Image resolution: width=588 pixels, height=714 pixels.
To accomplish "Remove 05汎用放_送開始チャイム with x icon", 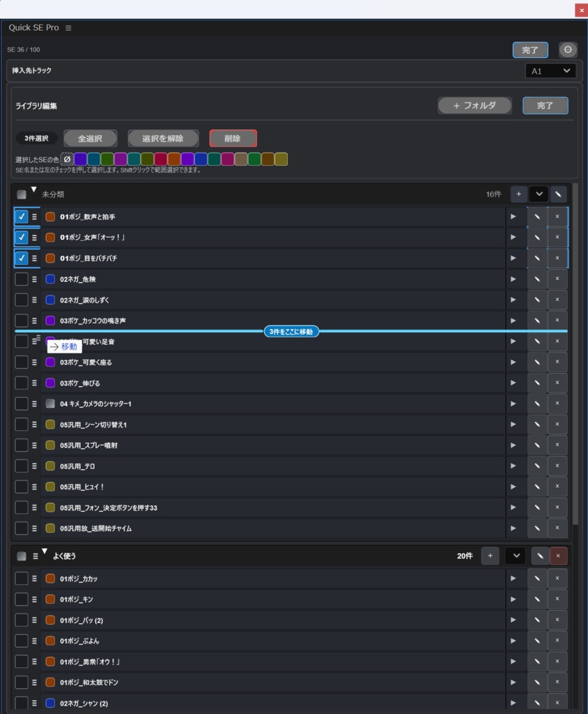I will (557, 529).
